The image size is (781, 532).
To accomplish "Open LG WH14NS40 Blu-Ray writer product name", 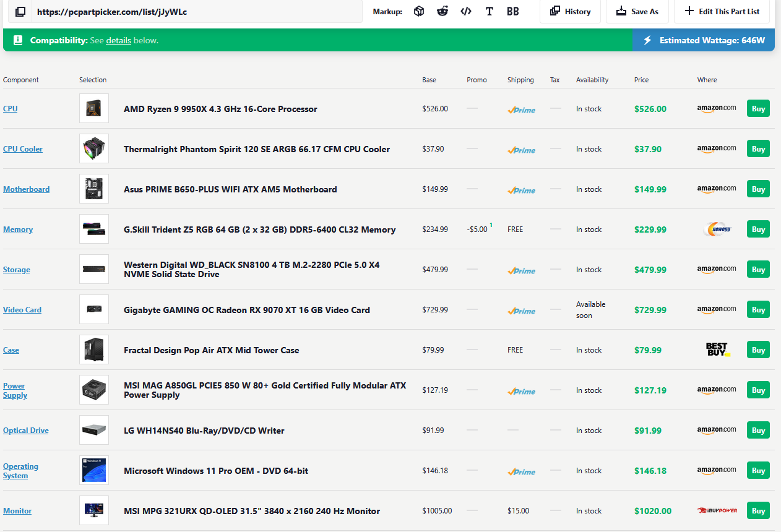I will tap(204, 431).
